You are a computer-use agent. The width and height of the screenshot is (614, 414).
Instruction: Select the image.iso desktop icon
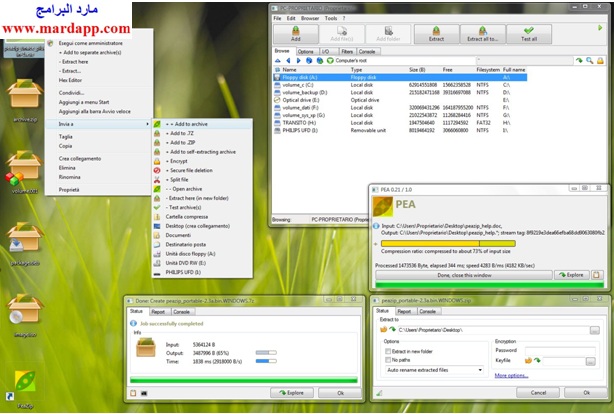[x=25, y=315]
